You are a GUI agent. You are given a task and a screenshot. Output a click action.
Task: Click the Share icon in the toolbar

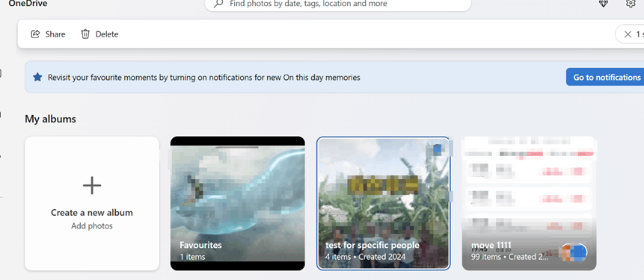(x=35, y=34)
